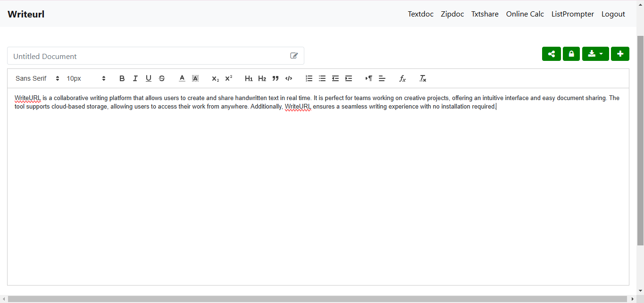Click the vertical scrollbar thumb

click(640, 140)
